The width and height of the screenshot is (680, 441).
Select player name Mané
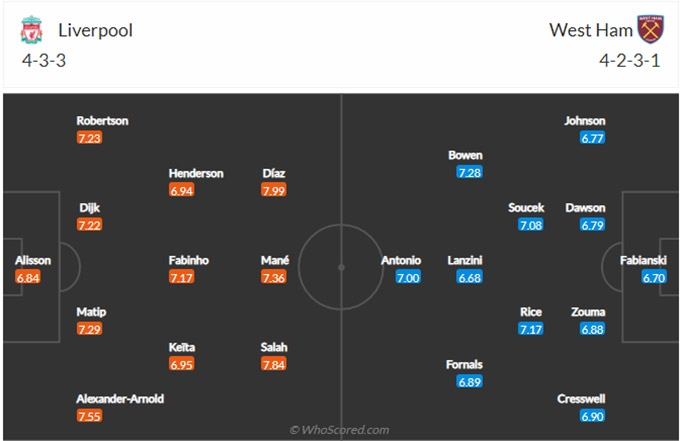[274, 260]
